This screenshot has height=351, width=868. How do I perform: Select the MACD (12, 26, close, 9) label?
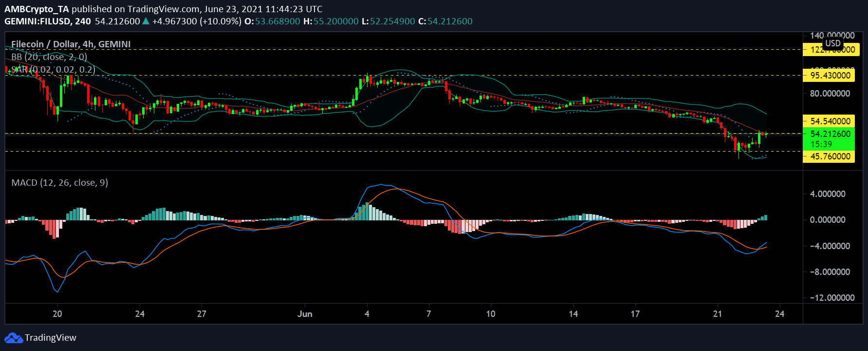coord(60,183)
